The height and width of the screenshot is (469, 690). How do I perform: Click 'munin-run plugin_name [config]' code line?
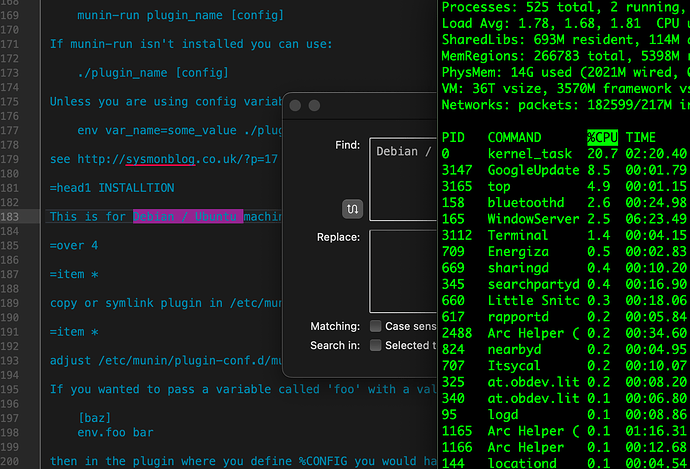click(180, 15)
